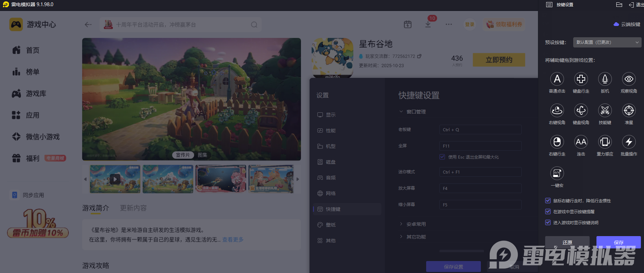
Task: Select the 一键宏 macro key icon
Action: [557, 173]
